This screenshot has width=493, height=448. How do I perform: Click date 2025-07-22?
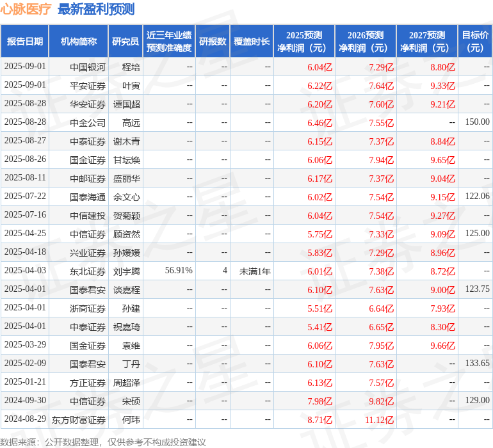pyautogui.click(x=25, y=196)
